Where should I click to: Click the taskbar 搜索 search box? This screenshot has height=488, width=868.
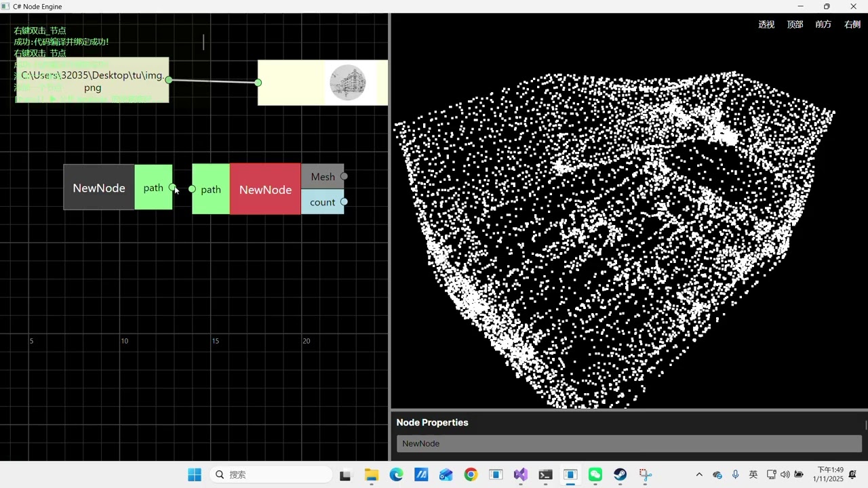(x=271, y=474)
